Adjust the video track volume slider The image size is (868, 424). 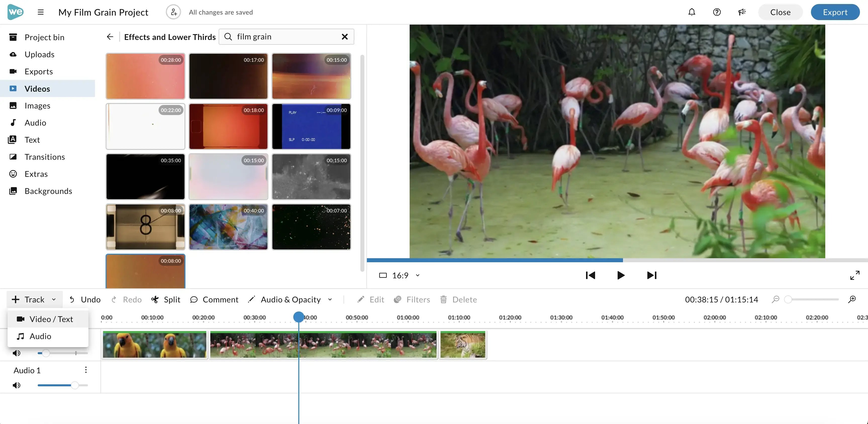[x=63, y=353]
